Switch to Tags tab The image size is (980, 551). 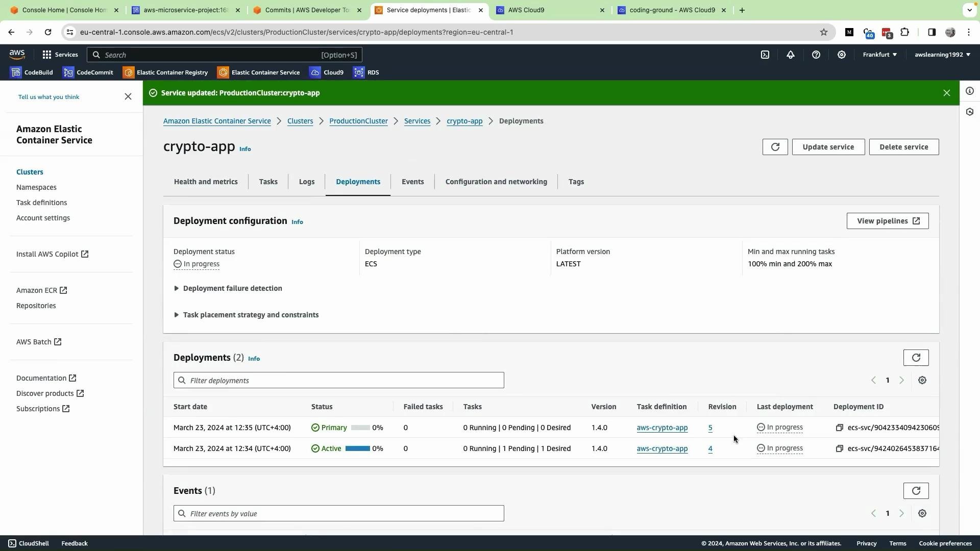576,182
